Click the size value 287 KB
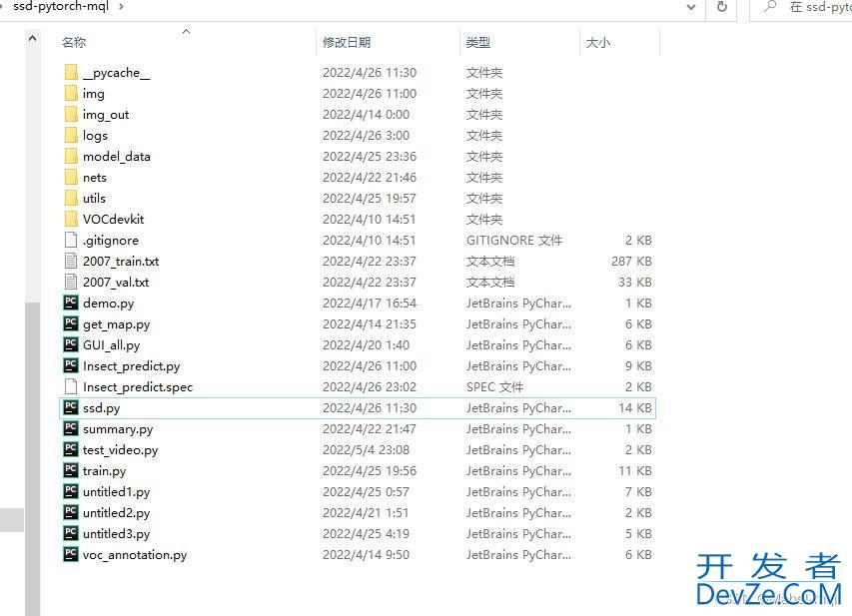Image resolution: width=852 pixels, height=616 pixels. tap(631, 262)
